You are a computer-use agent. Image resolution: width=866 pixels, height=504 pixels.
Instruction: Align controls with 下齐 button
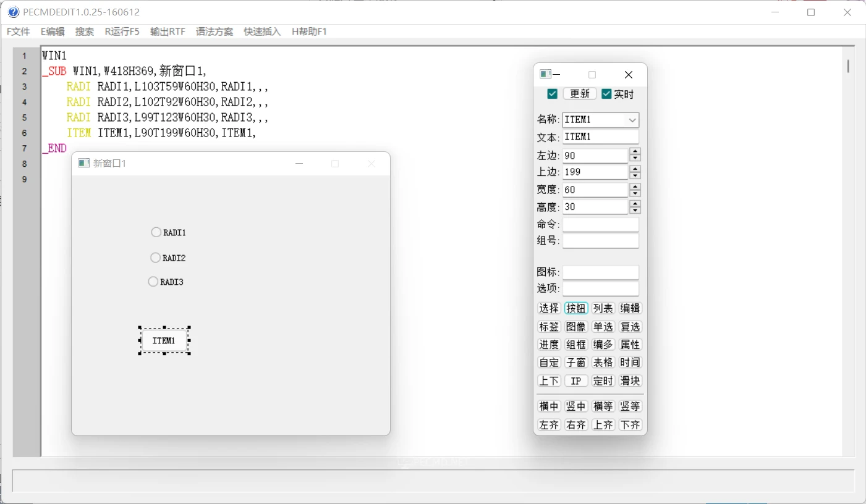[630, 425]
